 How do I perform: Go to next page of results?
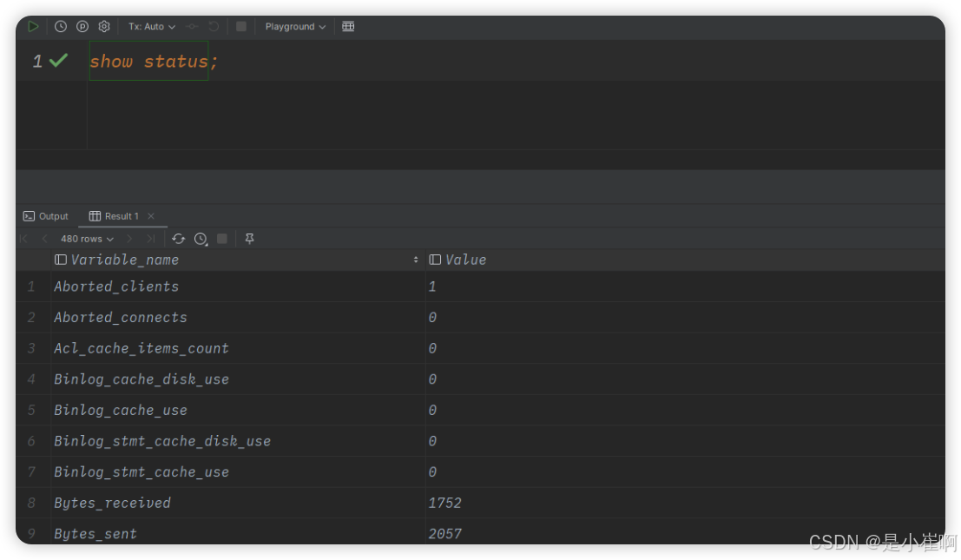[x=128, y=239]
